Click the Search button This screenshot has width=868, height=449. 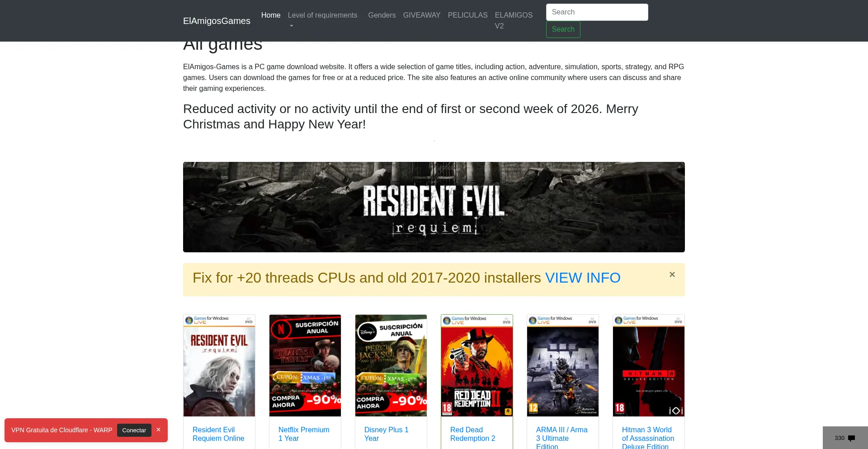tap(563, 29)
